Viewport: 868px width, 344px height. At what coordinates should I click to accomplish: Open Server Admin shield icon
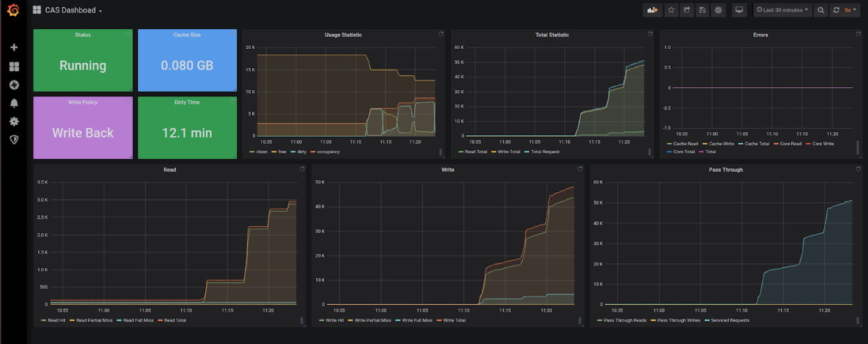14,139
